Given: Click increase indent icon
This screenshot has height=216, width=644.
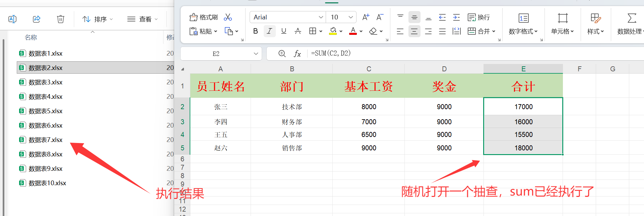Looking at the screenshot, I should 456,17.
